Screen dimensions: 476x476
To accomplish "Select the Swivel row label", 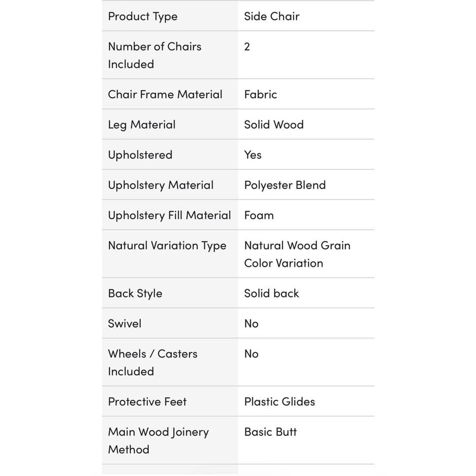I will 125,324.
